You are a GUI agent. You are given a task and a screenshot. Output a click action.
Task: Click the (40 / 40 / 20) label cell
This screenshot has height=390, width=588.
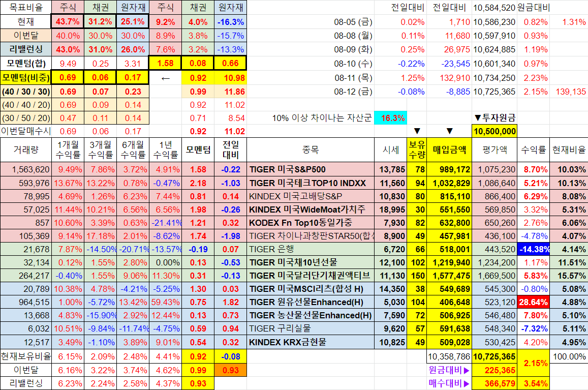[26, 105]
